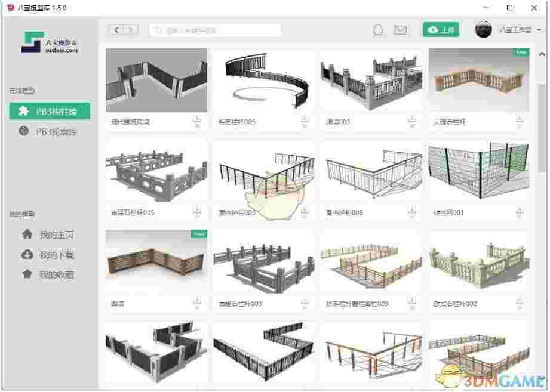Viewport: 550px width, 392px height.
Task: Click the forward navigation arrow
Action: (x=130, y=29)
